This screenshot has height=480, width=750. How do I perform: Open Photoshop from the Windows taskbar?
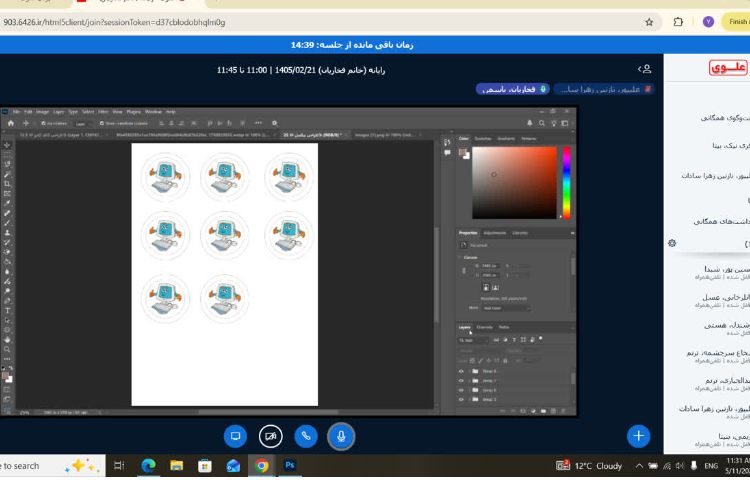click(289, 465)
